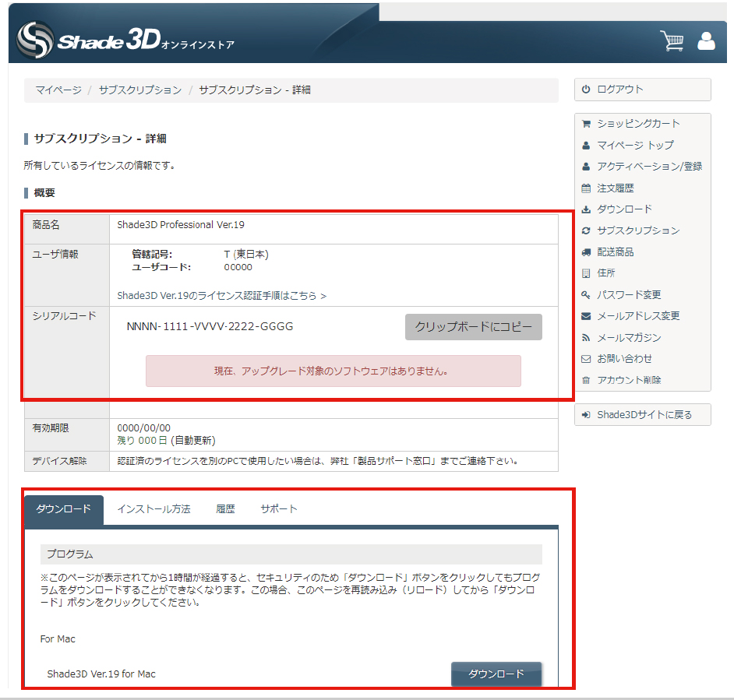This screenshot has width=734, height=700.
Task: Open the shopping cart icon in header
Action: 672,40
